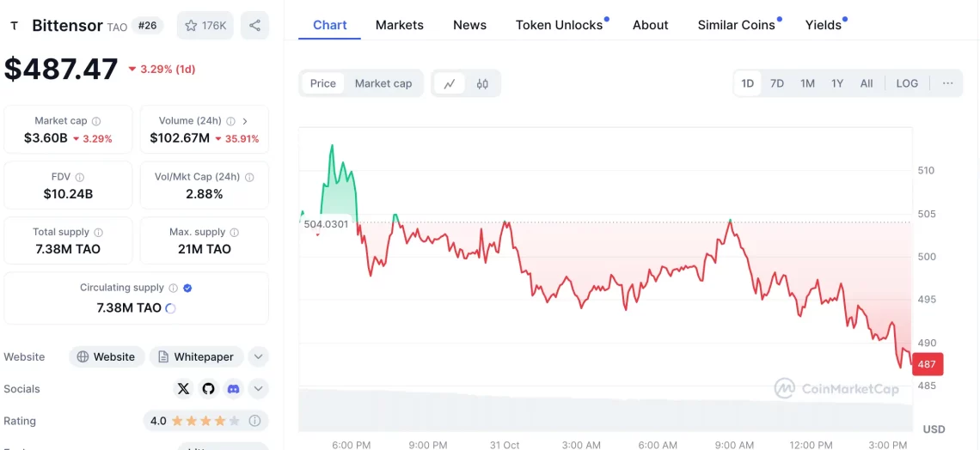Open the Discord social icon

coord(233,389)
